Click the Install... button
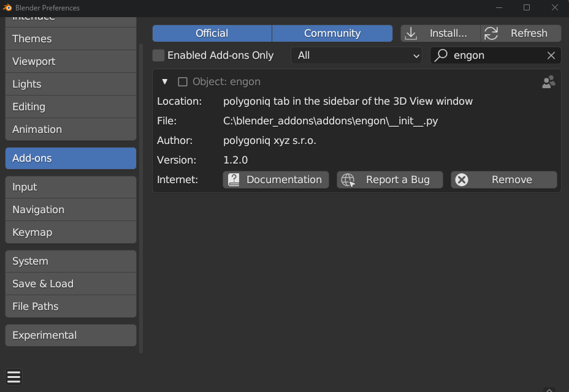This screenshot has height=392, width=569. tap(440, 33)
